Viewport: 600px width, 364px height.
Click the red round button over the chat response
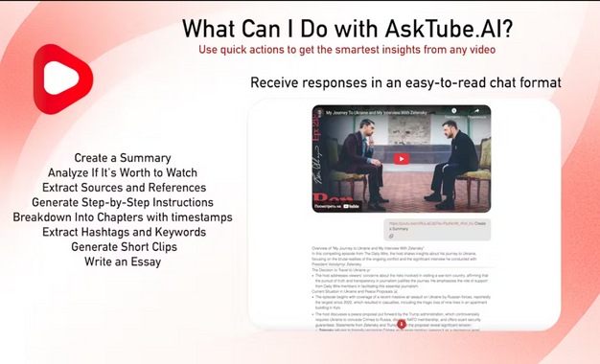(401, 324)
